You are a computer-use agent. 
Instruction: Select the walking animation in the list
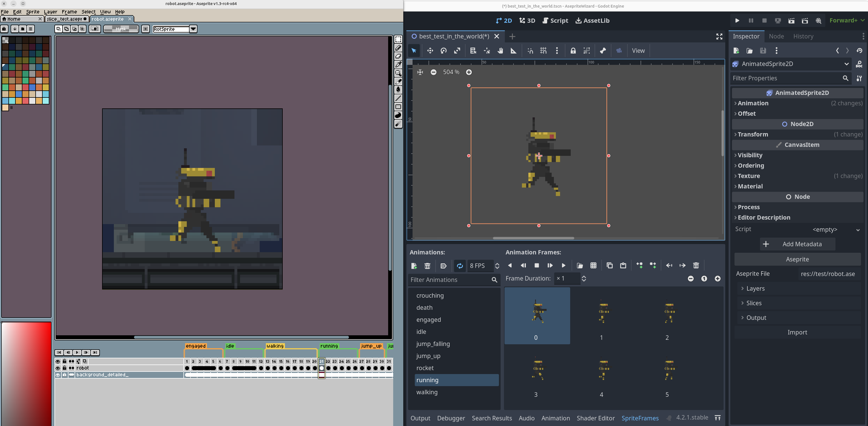[x=427, y=392]
